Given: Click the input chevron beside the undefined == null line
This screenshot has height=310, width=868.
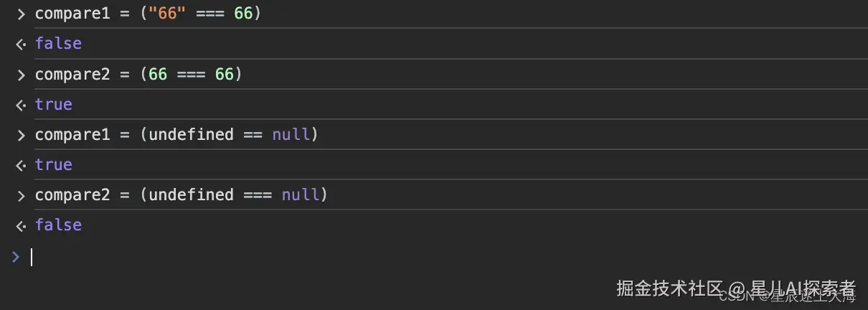Looking at the screenshot, I should (x=21, y=135).
